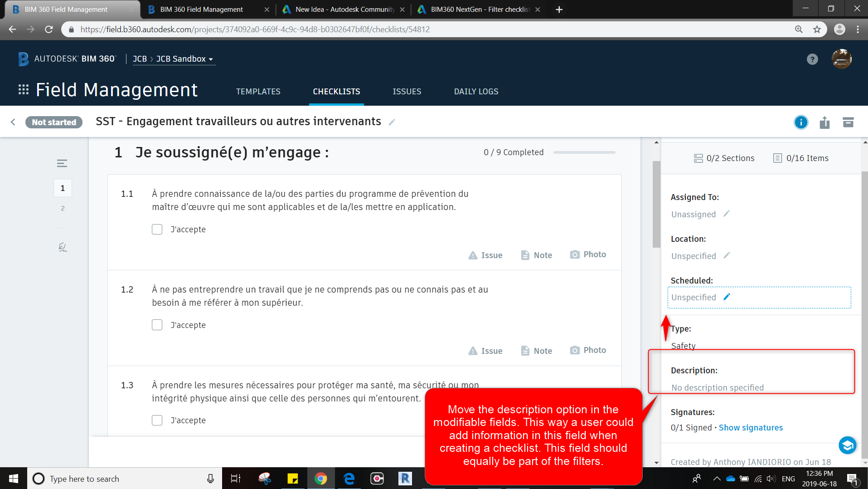Open the Help question mark icon

tap(812, 59)
